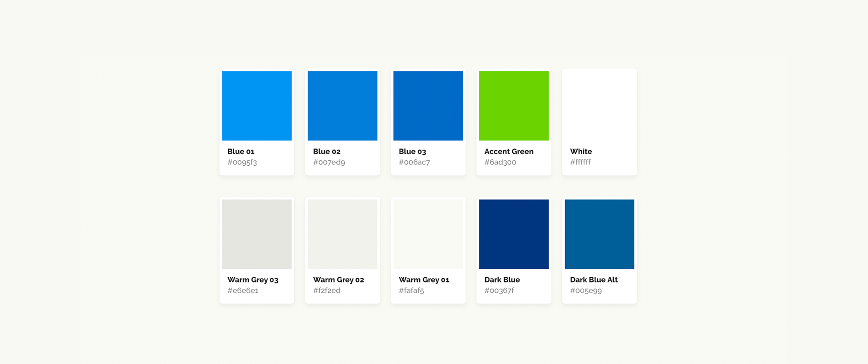This screenshot has width=868, height=364.
Task: Choose the Warm Grey 02 color square
Action: coord(343,234)
